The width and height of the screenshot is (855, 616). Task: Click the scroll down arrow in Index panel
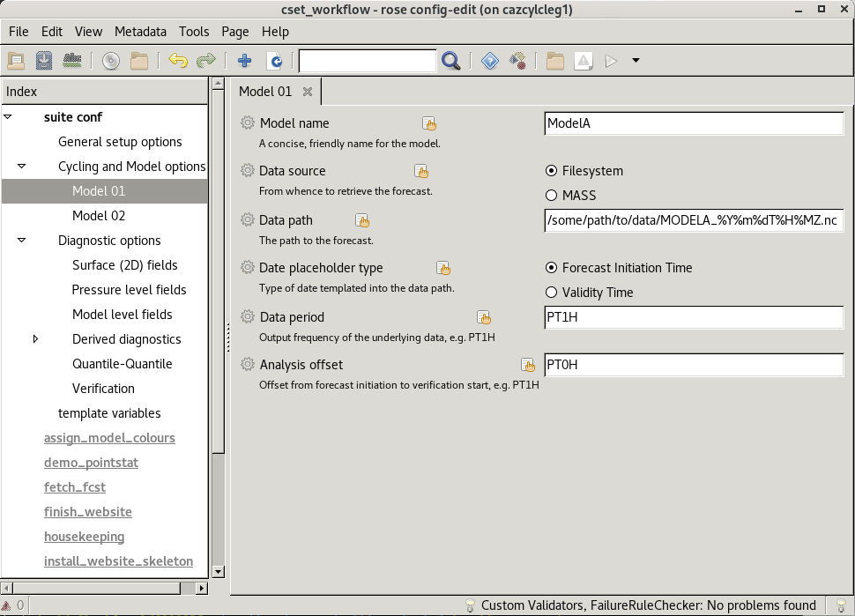(x=218, y=572)
